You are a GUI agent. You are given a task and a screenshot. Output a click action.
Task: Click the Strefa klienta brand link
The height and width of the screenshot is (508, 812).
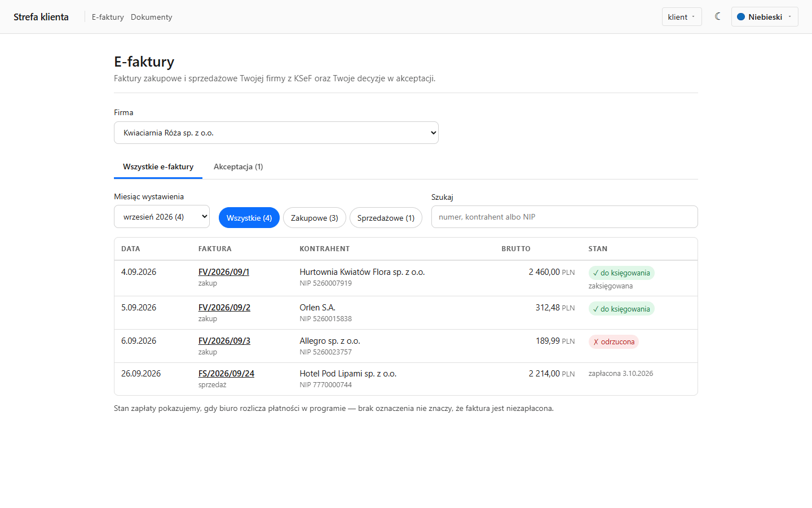pyautogui.click(x=41, y=17)
